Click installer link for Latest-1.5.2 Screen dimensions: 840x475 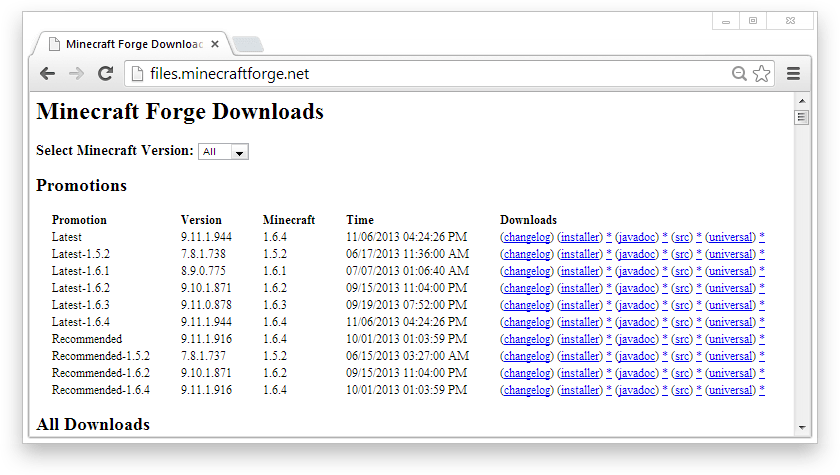pyautogui.click(x=580, y=254)
